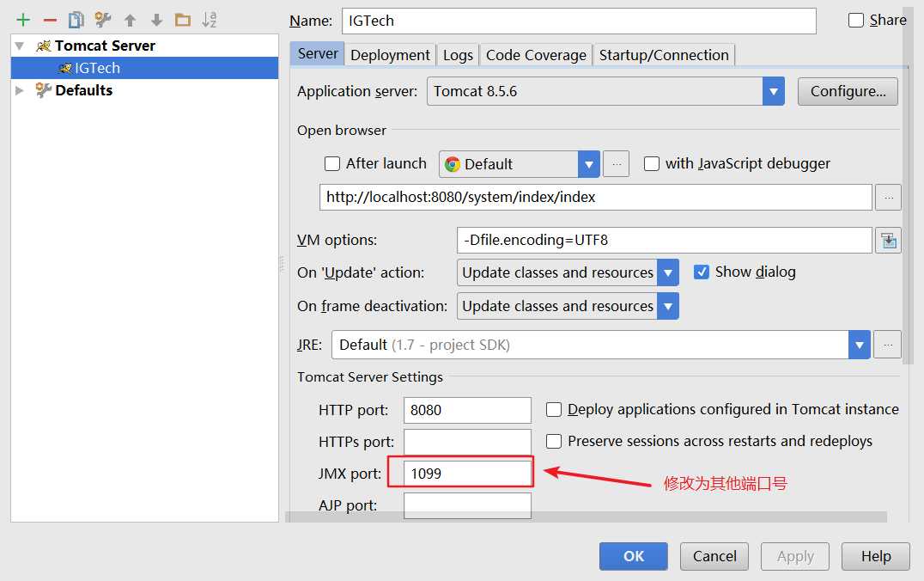Enable with JavaScript debugger checkbox
Screen dimensions: 924x581
pos(651,163)
